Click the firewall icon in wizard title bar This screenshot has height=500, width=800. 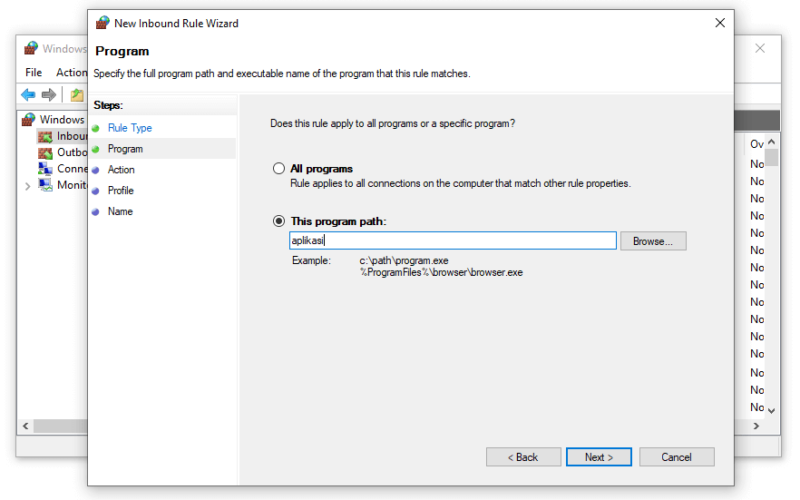click(103, 23)
